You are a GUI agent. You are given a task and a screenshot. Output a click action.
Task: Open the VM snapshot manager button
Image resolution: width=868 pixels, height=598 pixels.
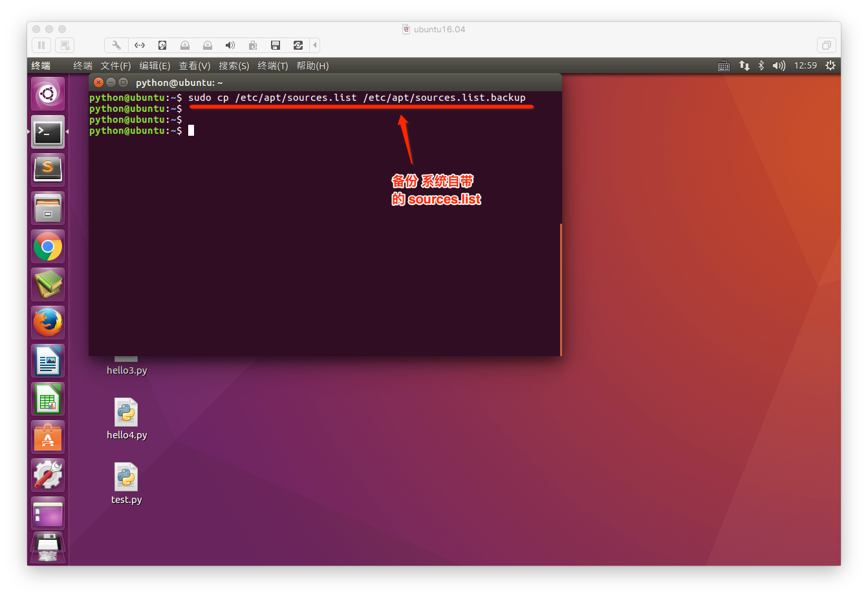click(64, 45)
